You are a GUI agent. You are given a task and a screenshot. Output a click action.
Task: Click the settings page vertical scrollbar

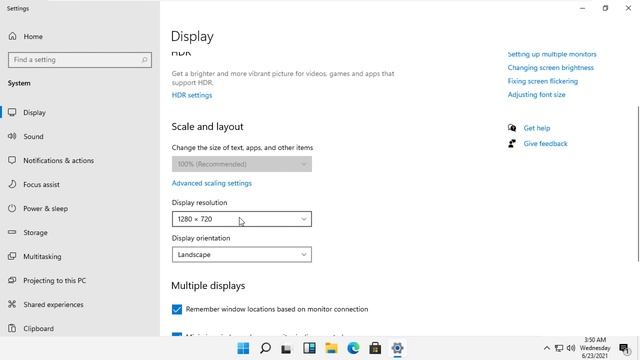coord(638,184)
